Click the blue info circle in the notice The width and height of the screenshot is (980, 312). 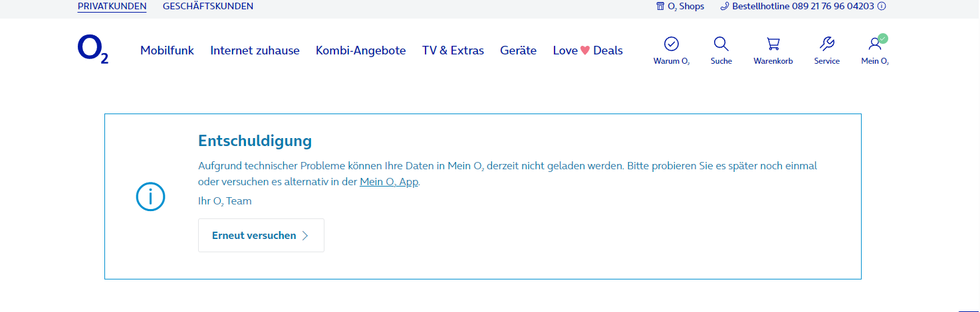pyautogui.click(x=150, y=196)
